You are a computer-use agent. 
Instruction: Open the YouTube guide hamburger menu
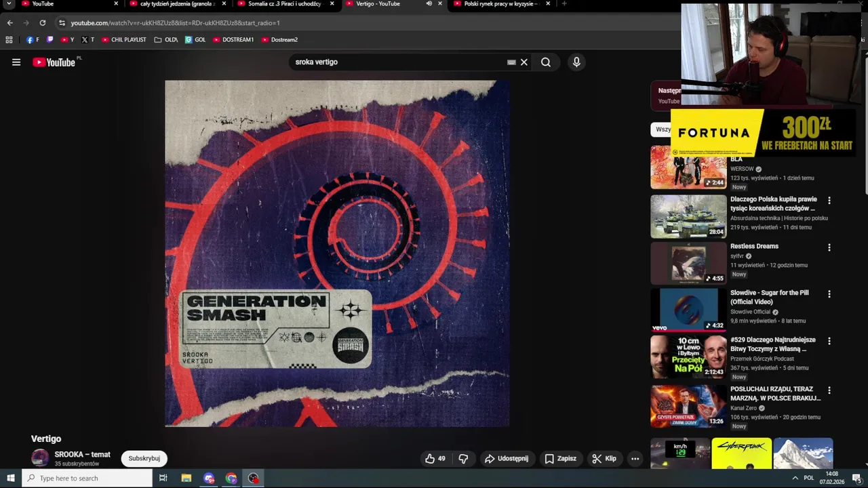[x=16, y=62]
